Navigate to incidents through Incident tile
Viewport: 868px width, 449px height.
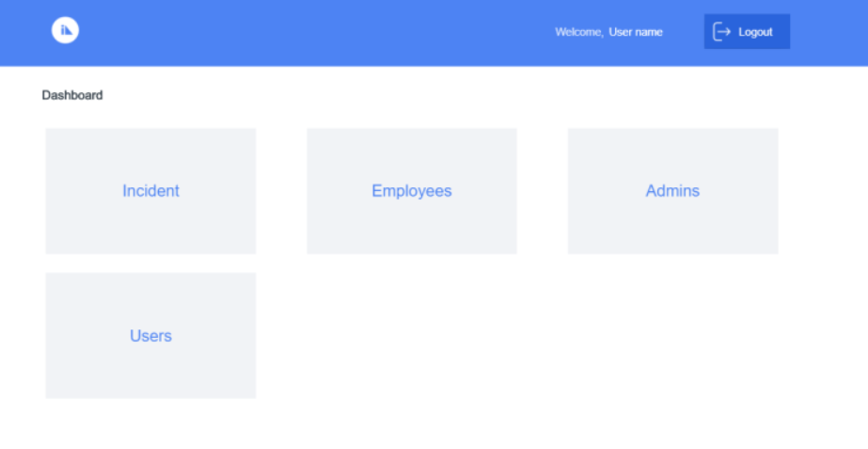(x=150, y=191)
